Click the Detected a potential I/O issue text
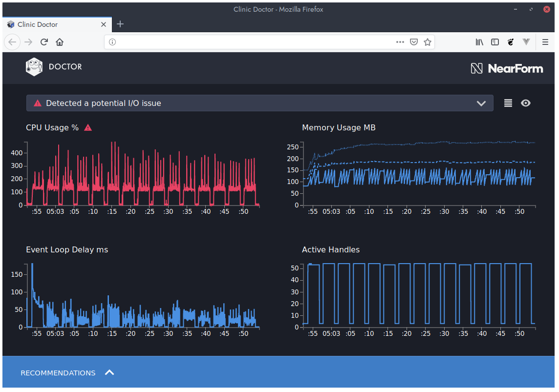The image size is (559, 392). 104,103
